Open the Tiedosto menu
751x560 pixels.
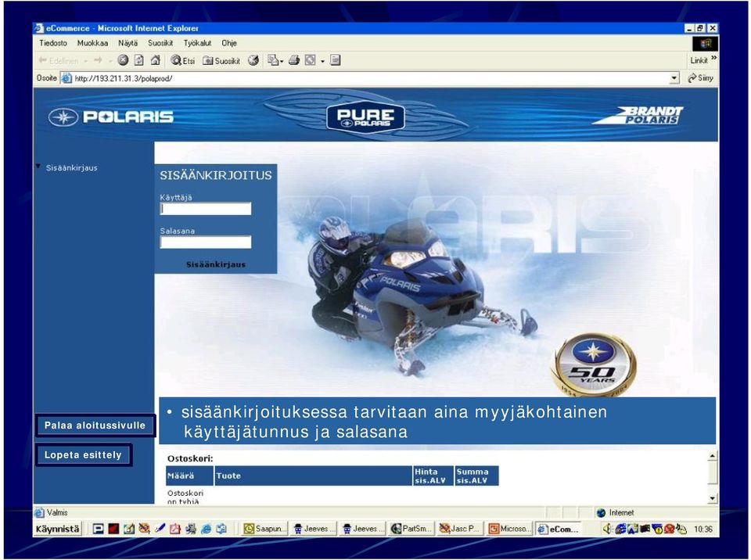[x=53, y=43]
